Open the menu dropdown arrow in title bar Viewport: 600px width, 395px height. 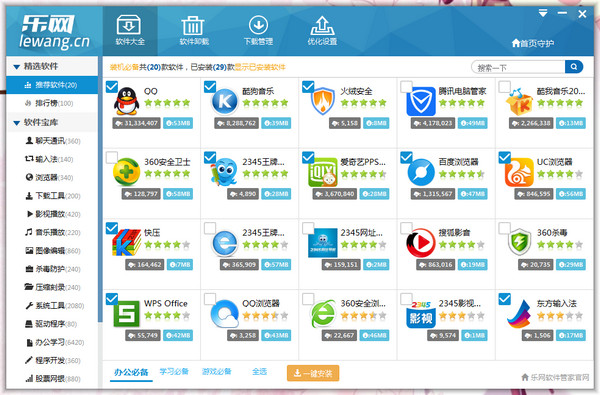pyautogui.click(x=543, y=13)
